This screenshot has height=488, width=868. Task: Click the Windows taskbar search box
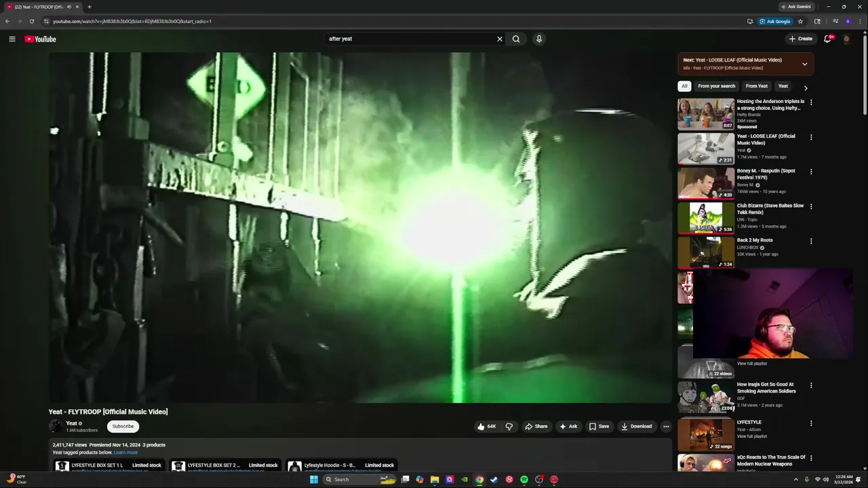click(359, 479)
